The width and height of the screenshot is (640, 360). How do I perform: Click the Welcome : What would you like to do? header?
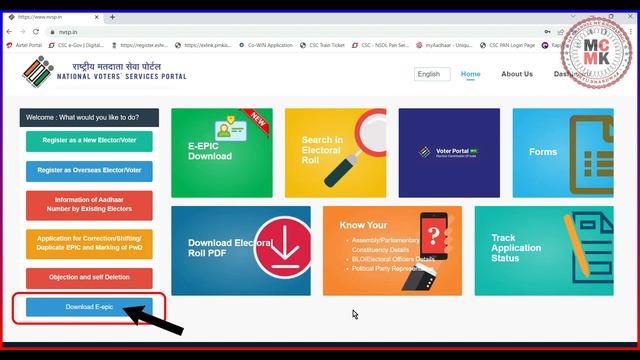click(89, 118)
